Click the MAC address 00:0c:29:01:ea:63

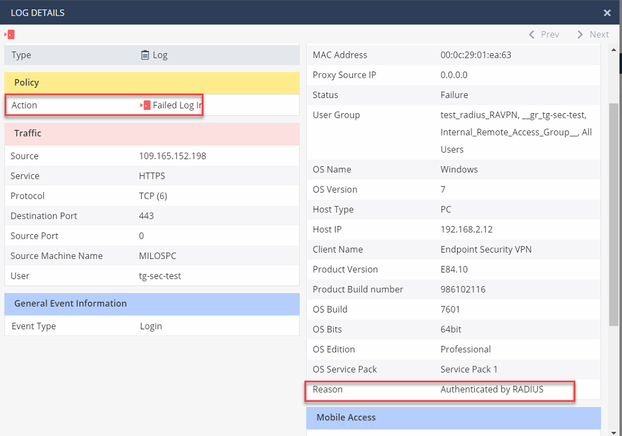point(476,55)
